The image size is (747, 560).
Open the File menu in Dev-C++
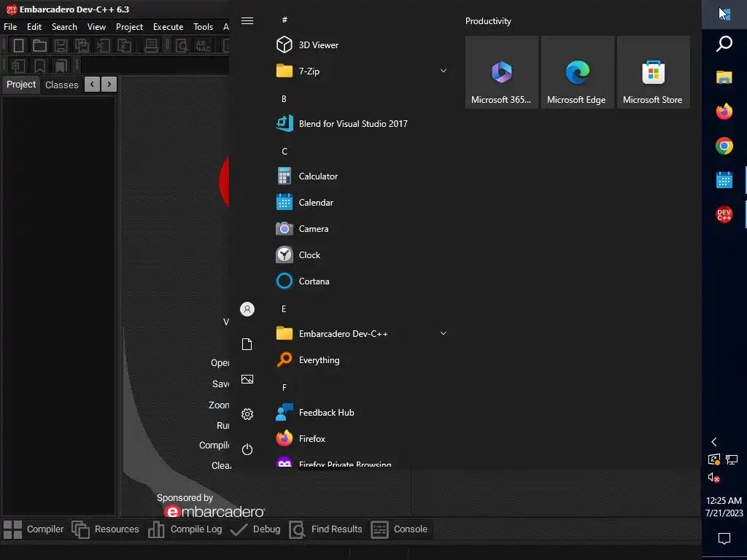[x=10, y=27]
